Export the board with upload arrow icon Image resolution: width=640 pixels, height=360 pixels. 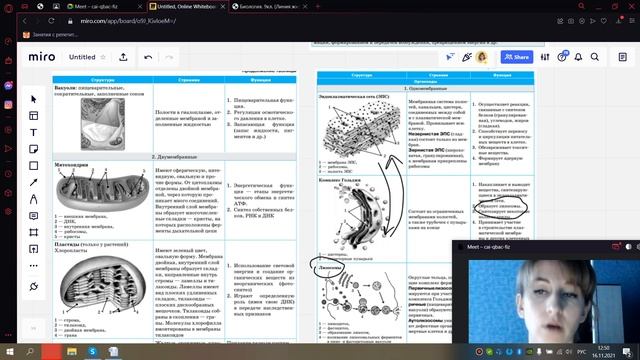pos(123,57)
